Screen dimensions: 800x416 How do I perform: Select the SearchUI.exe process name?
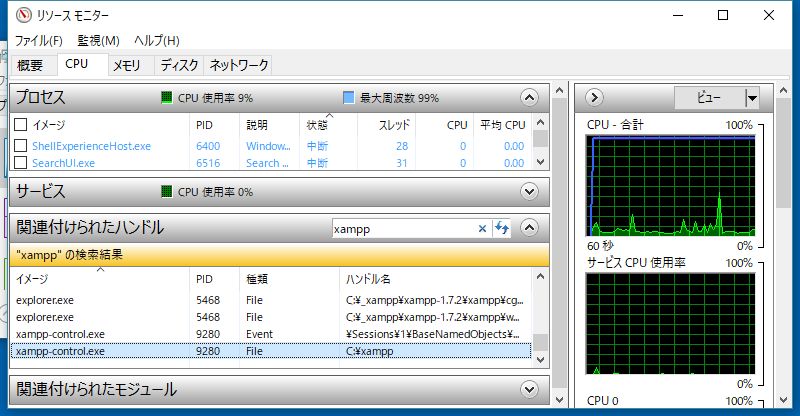(x=63, y=163)
